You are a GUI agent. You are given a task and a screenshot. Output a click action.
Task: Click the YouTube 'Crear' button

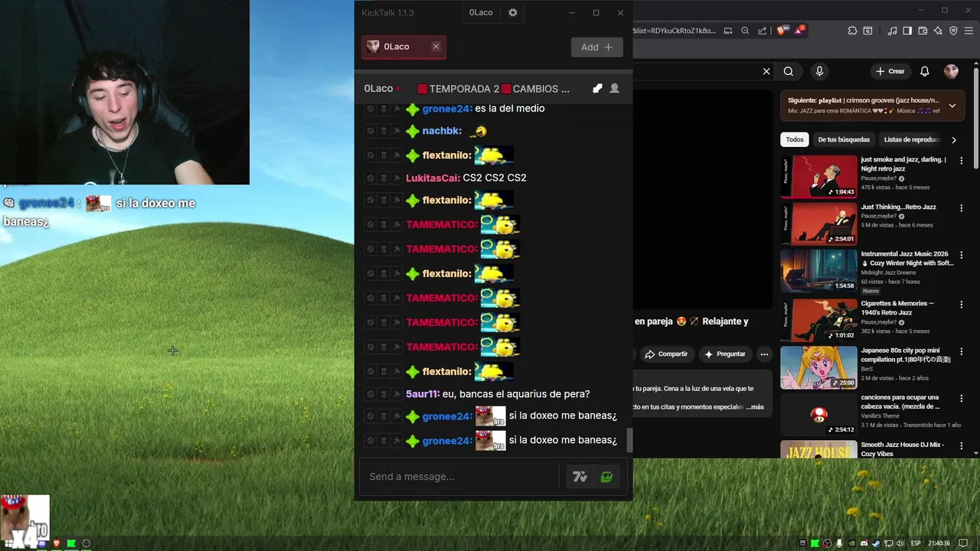890,71
